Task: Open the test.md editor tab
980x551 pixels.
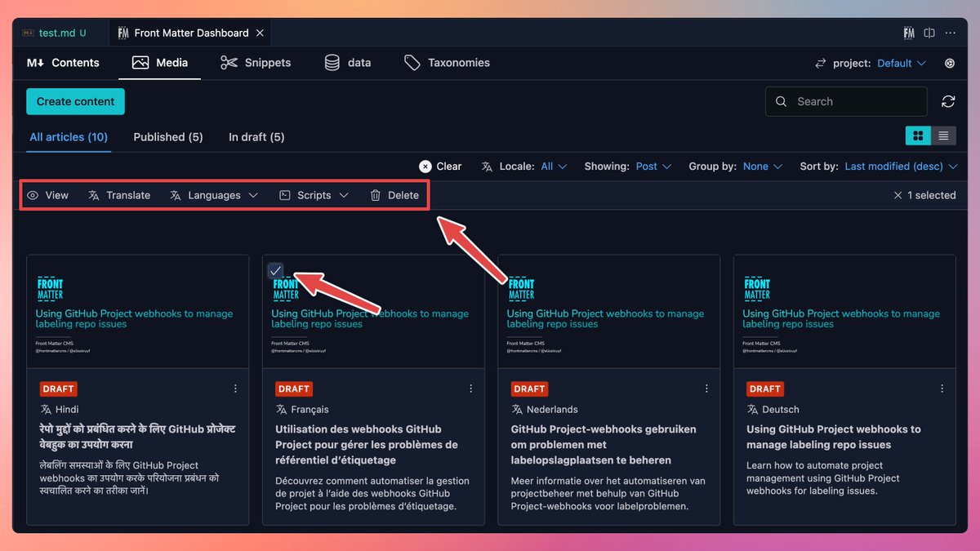Action: click(x=54, y=33)
